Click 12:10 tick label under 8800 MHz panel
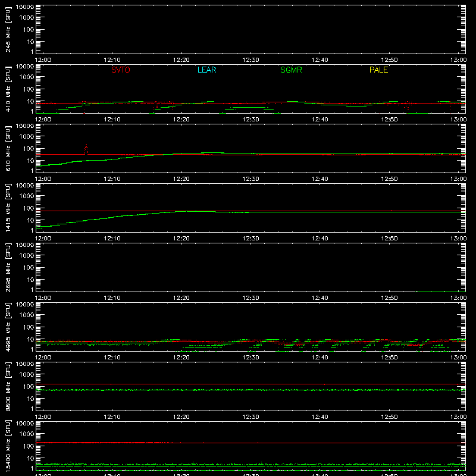The height and width of the screenshot is (476, 476). (112, 417)
